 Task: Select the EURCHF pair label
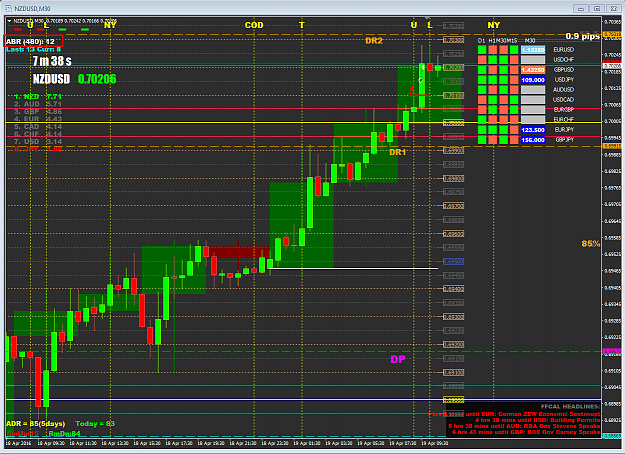click(x=564, y=120)
